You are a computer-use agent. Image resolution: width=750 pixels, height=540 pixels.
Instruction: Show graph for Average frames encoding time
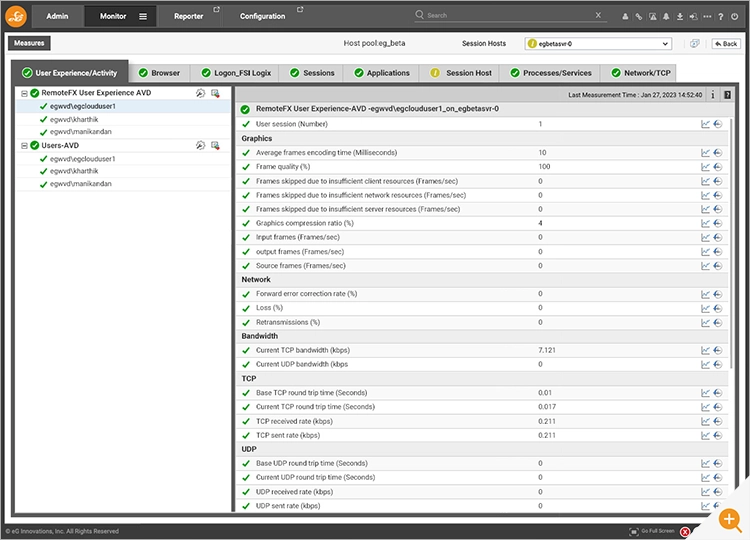(705, 153)
